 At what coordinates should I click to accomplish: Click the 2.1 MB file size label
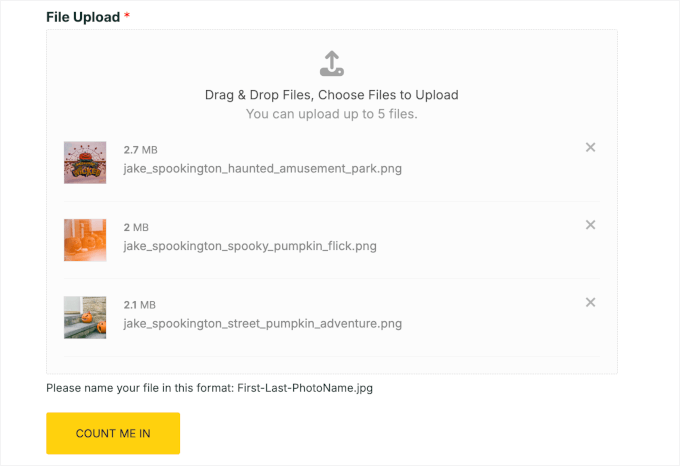point(140,304)
